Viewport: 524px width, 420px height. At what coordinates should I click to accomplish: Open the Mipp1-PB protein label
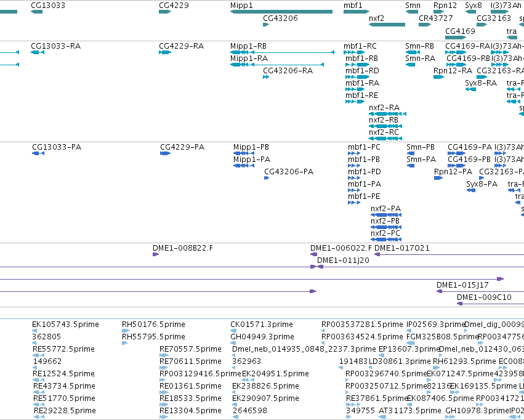[251, 147]
